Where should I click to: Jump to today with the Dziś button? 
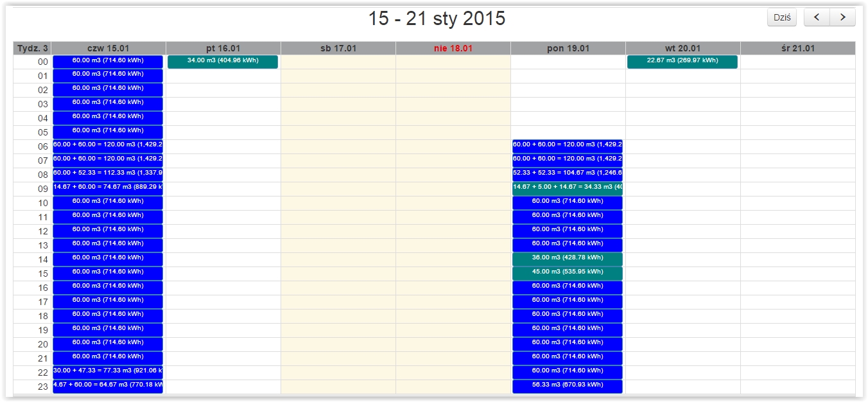(x=782, y=17)
